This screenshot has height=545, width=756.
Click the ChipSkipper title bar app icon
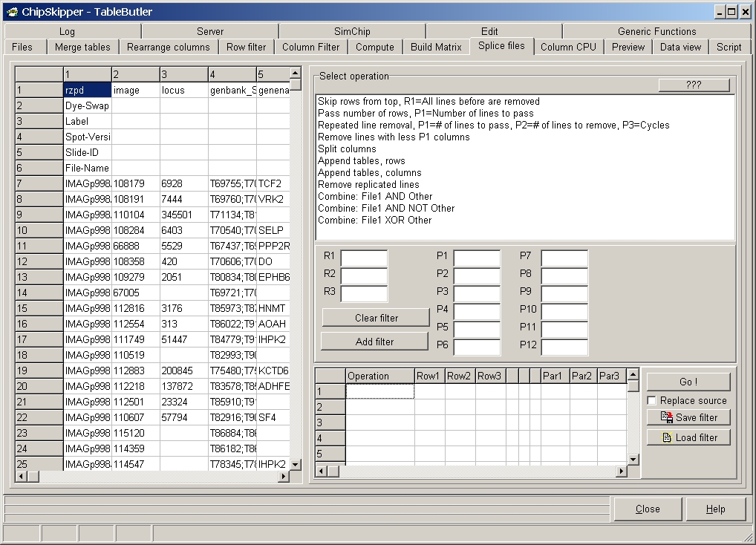(13, 11)
